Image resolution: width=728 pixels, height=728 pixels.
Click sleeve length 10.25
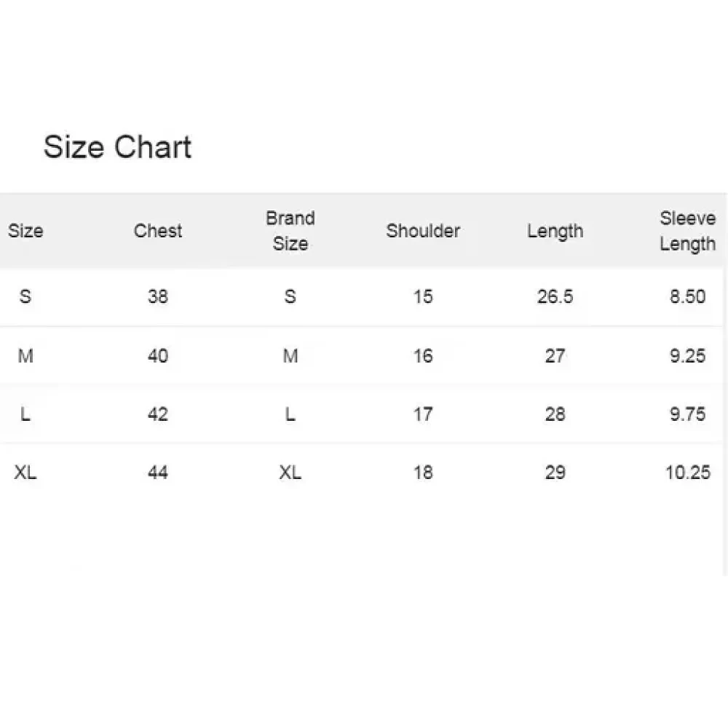[x=687, y=472]
